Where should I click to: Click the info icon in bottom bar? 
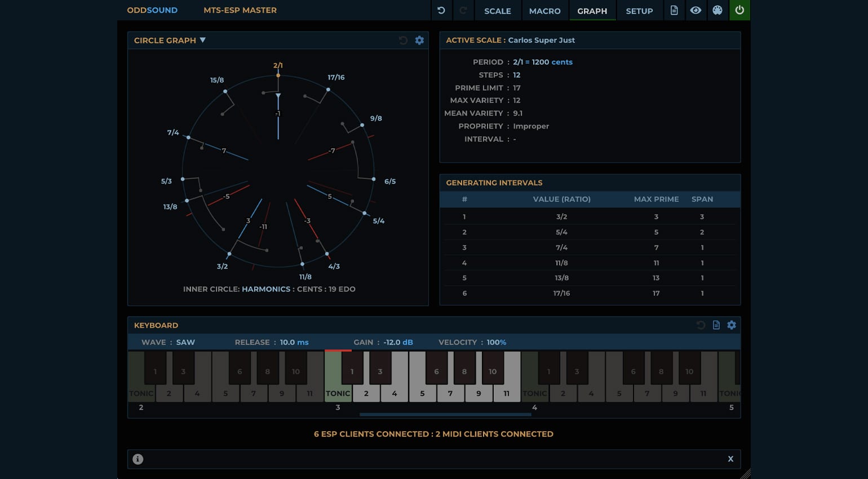pos(138,459)
